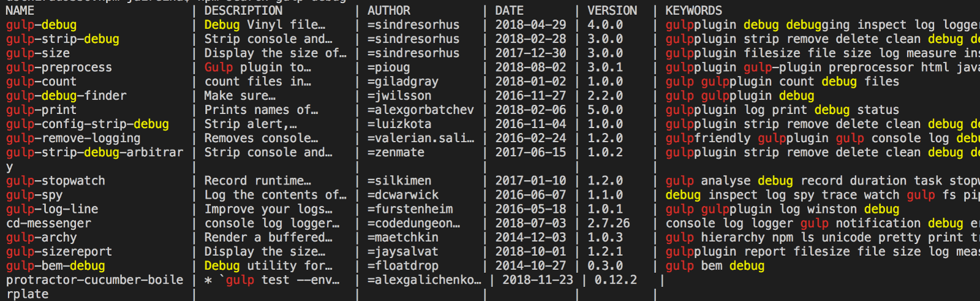Click the gulp-stopwatch package name

(56, 181)
